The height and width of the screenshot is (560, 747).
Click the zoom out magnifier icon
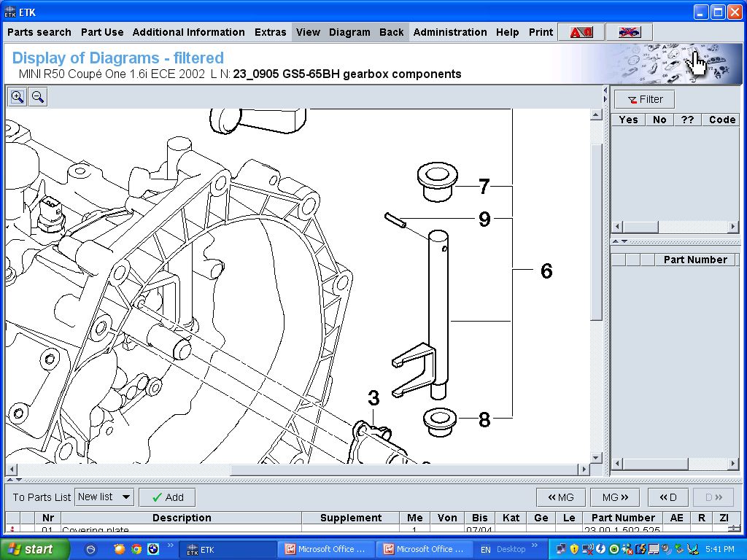coord(38,97)
